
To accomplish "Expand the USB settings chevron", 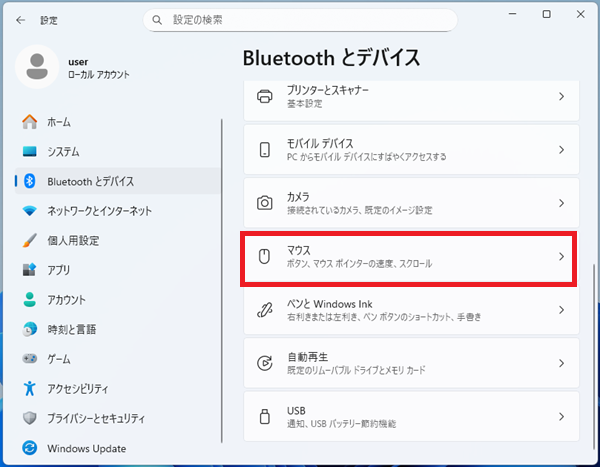I will point(561,416).
